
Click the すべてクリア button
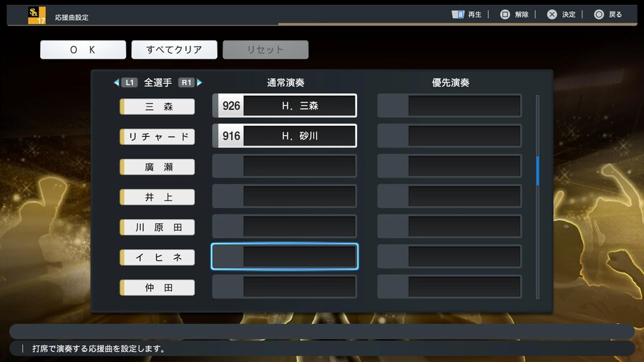point(174,49)
